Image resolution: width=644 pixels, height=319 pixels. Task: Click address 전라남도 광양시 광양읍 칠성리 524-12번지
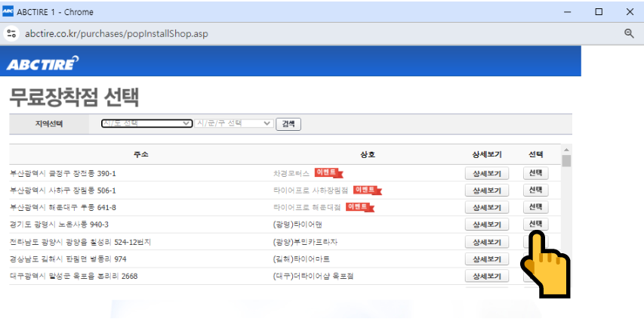(x=80, y=242)
